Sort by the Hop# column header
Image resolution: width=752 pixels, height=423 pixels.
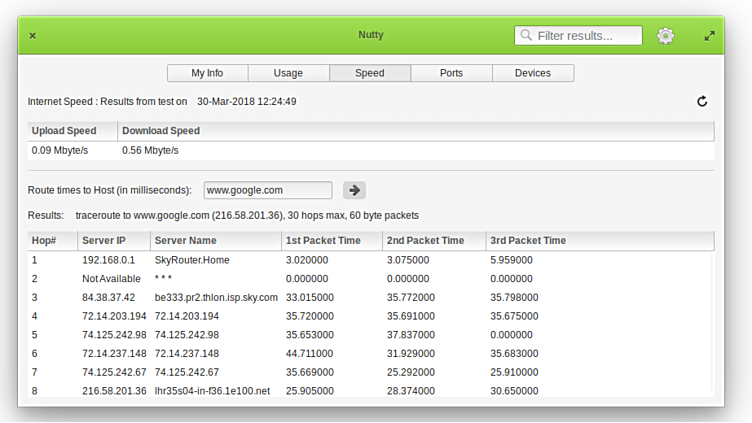[52, 241]
